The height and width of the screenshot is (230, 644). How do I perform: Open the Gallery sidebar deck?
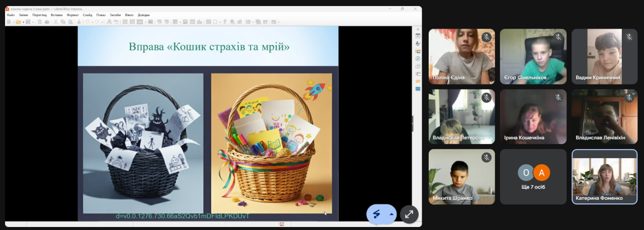(418, 51)
